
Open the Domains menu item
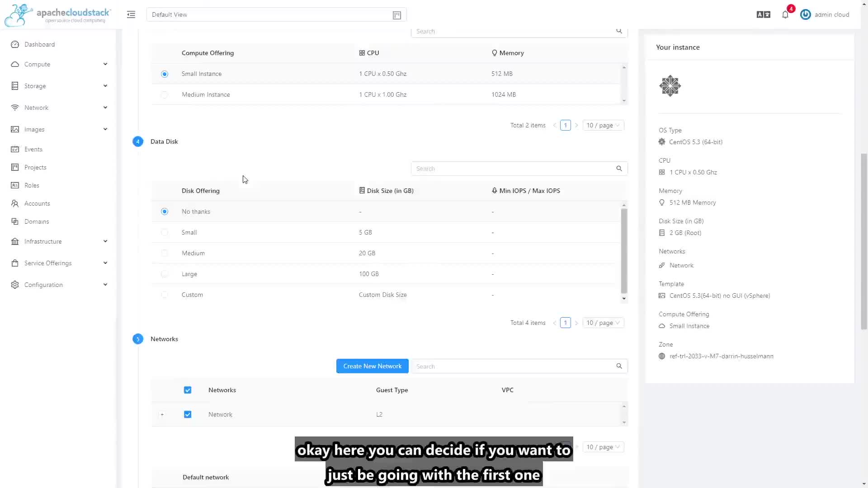point(58,221)
